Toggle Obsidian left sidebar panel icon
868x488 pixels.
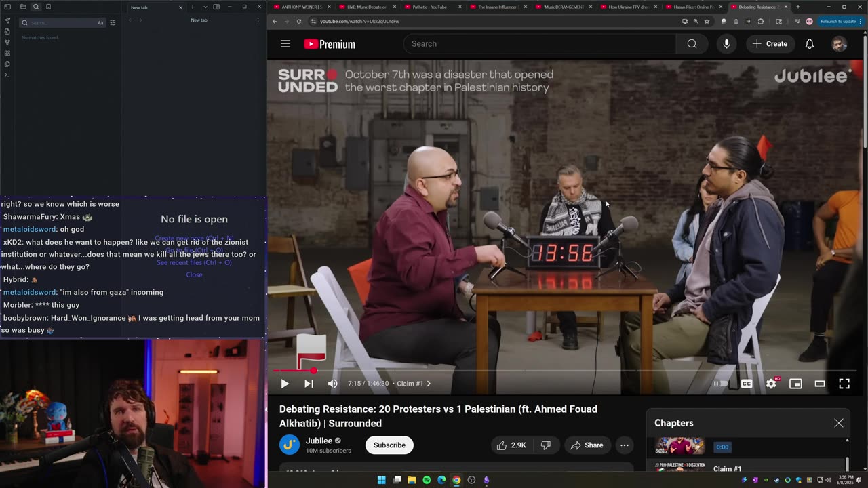click(x=7, y=7)
